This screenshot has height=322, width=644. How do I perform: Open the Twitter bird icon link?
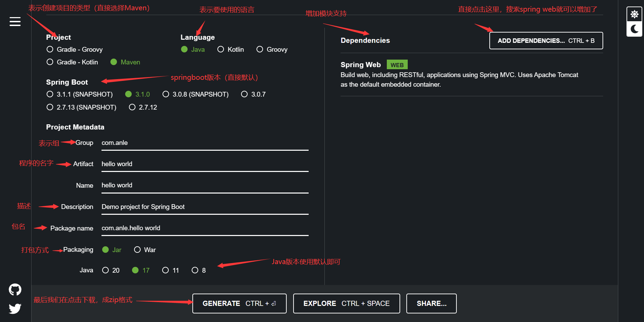15,309
